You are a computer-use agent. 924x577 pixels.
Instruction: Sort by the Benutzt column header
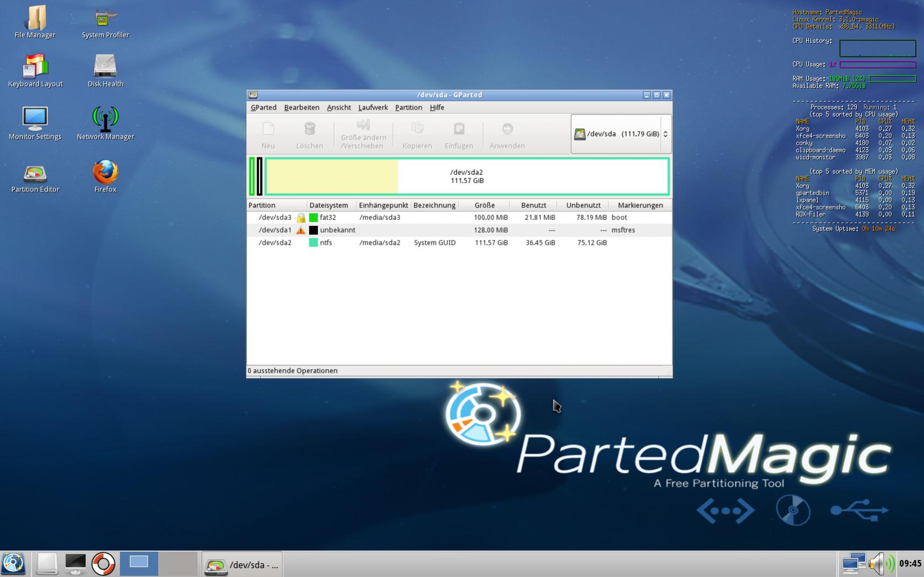point(533,205)
